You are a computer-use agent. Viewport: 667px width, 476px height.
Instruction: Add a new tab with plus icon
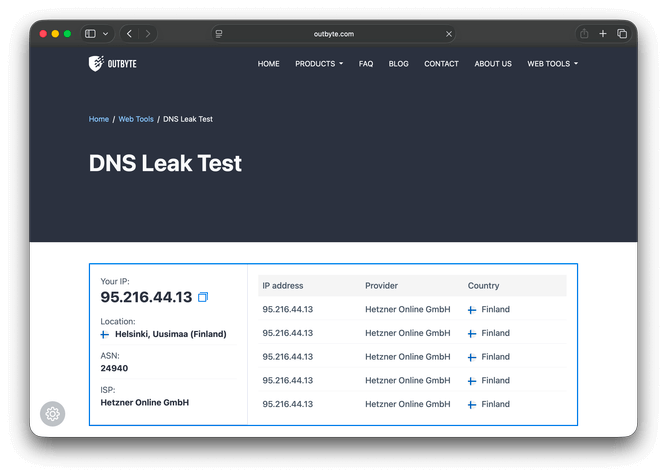603,34
